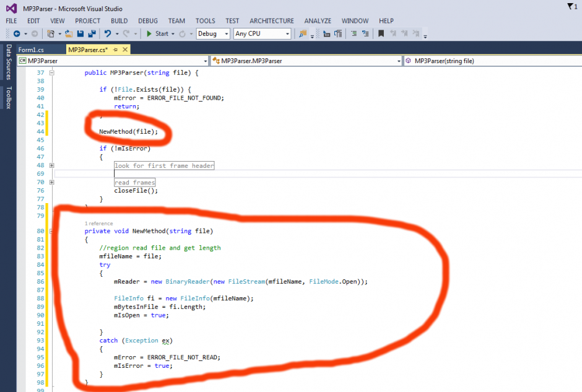
Task: Toggle the outlining expander at line 48
Action: (x=51, y=165)
